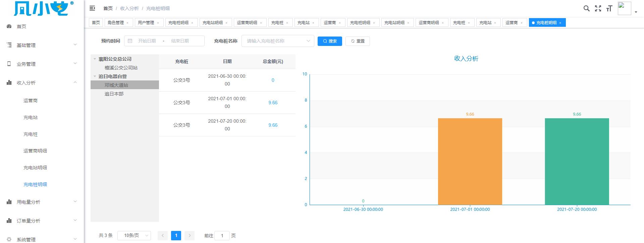Screen dimensions: 644x243
Task: Click the calendar icon in date range field
Action: point(130,41)
